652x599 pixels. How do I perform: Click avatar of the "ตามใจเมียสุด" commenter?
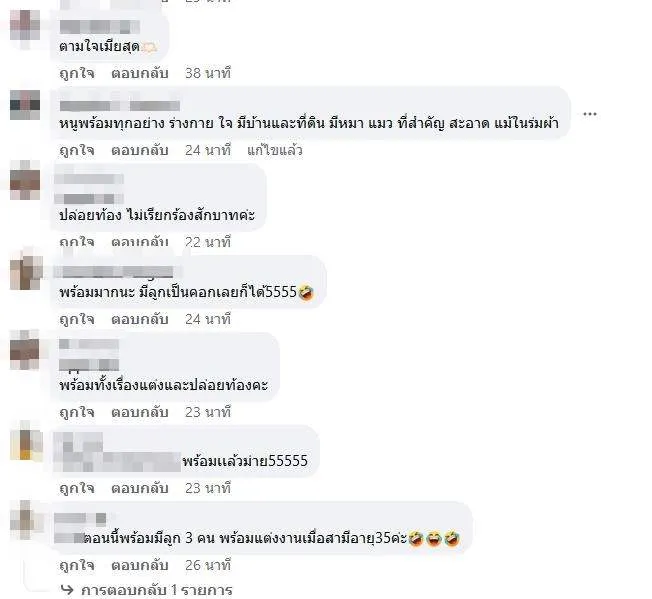coord(25,29)
